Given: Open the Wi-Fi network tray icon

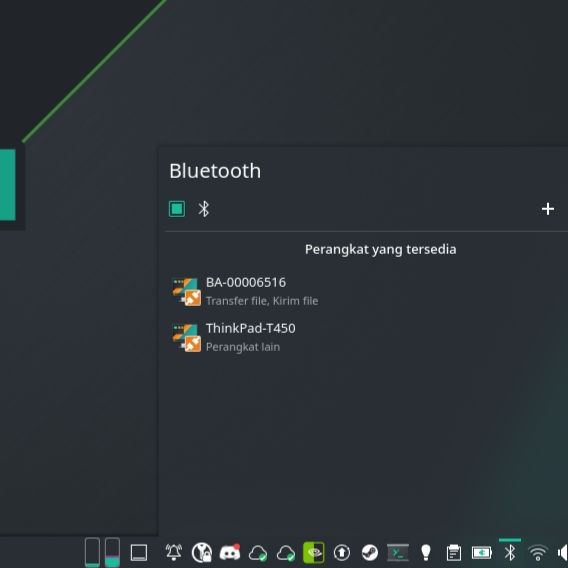Looking at the screenshot, I should point(538,553).
